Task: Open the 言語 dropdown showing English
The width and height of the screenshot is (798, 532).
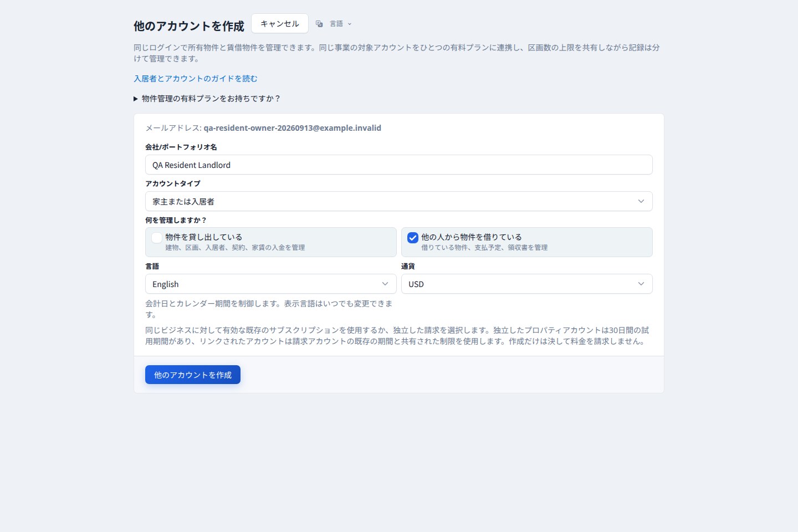Action: [x=271, y=284]
